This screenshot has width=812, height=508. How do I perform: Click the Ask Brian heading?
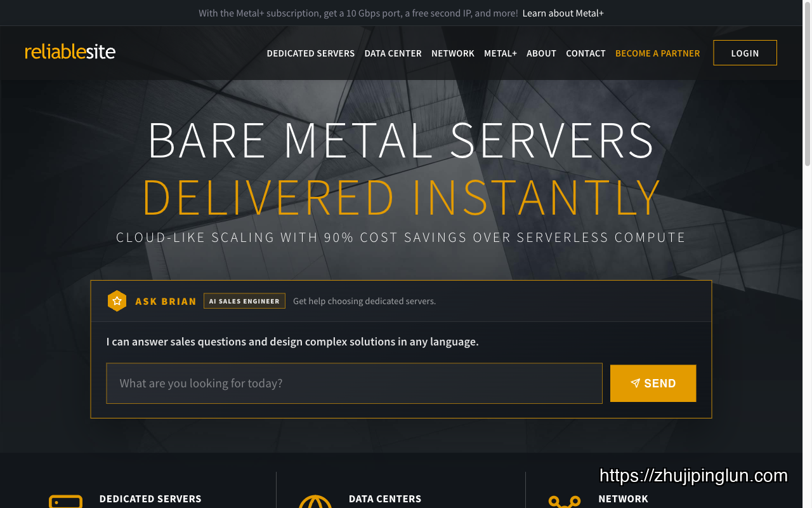coord(166,301)
